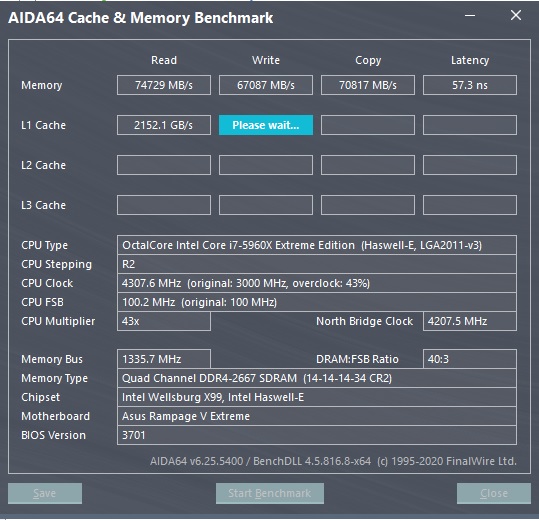
Task: Click the Memory Bus value 1335.7 MHz
Action: pos(164,359)
